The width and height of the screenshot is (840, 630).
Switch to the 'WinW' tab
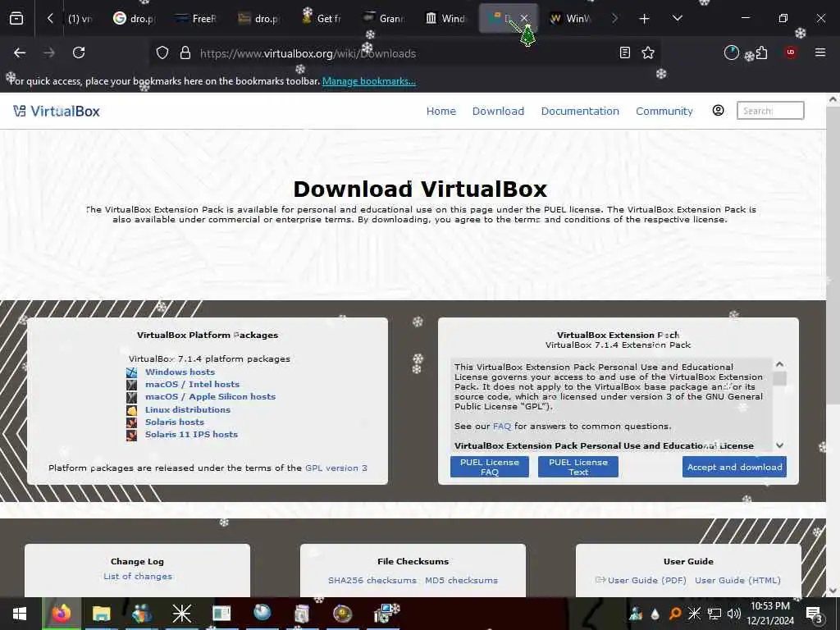click(571, 19)
